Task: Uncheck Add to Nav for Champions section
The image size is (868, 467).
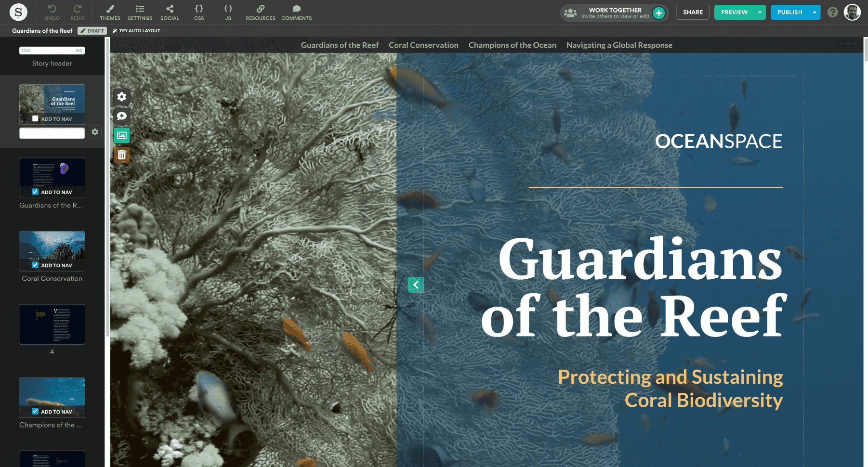Action: tap(35, 411)
